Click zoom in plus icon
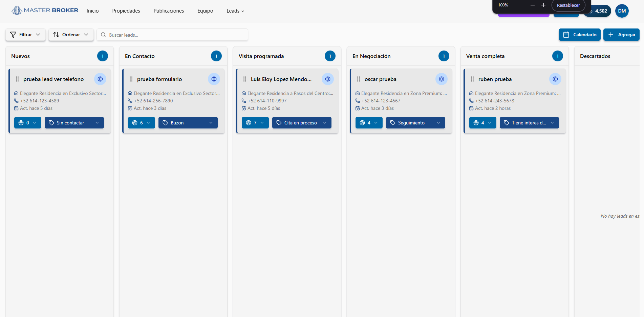 point(543,5)
